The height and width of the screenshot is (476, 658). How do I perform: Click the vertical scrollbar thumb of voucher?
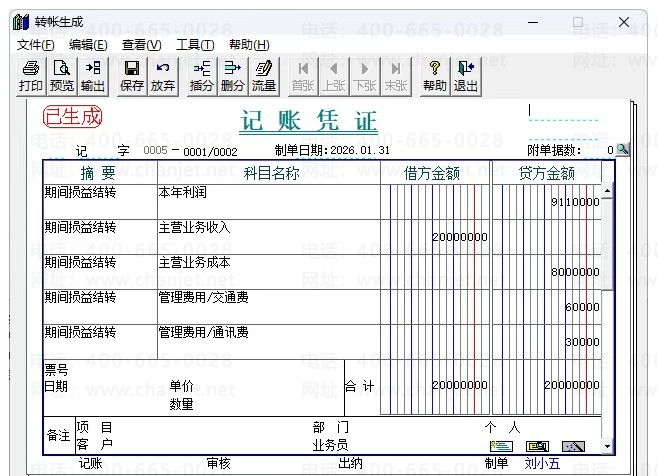pyautogui.click(x=608, y=244)
